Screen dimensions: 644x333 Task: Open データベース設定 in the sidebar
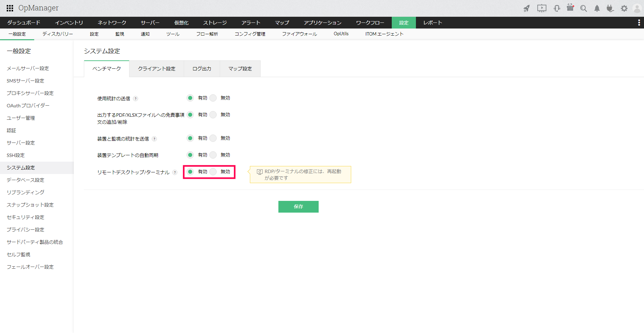point(25,180)
